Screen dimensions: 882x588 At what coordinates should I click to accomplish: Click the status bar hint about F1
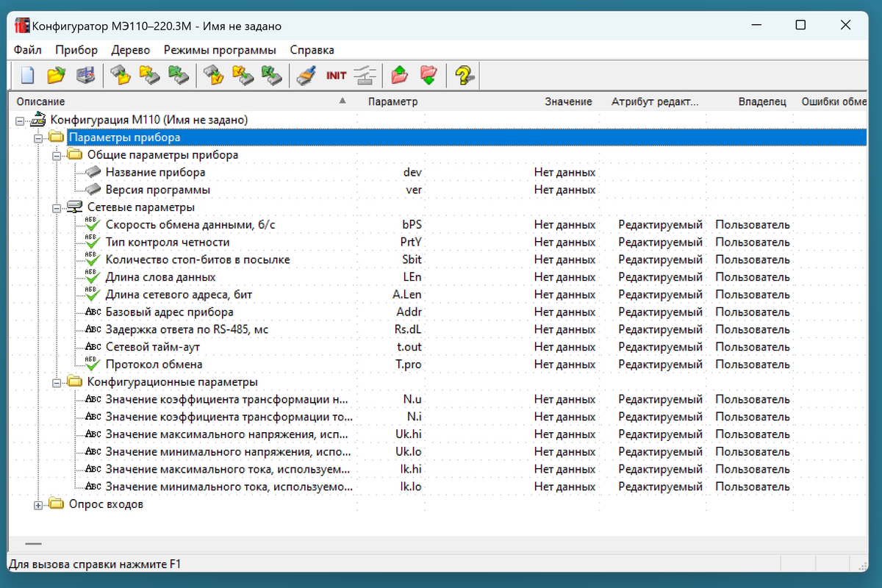pos(94,564)
